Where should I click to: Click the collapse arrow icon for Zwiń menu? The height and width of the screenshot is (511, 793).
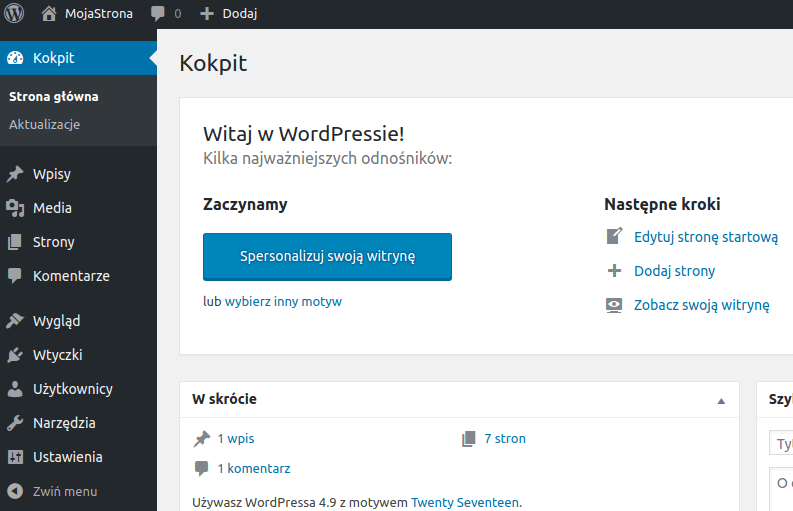pyautogui.click(x=15, y=491)
